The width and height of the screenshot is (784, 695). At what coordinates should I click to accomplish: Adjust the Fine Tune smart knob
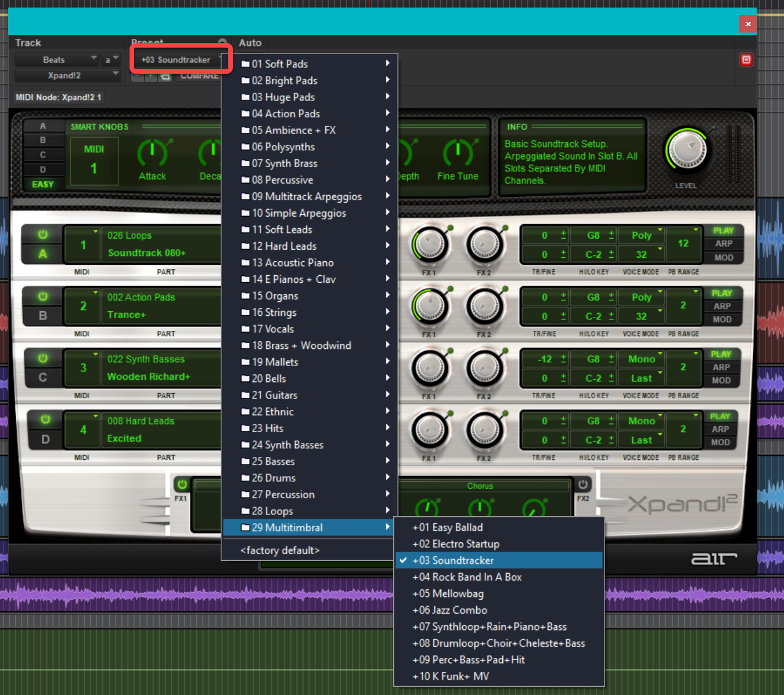click(x=458, y=154)
